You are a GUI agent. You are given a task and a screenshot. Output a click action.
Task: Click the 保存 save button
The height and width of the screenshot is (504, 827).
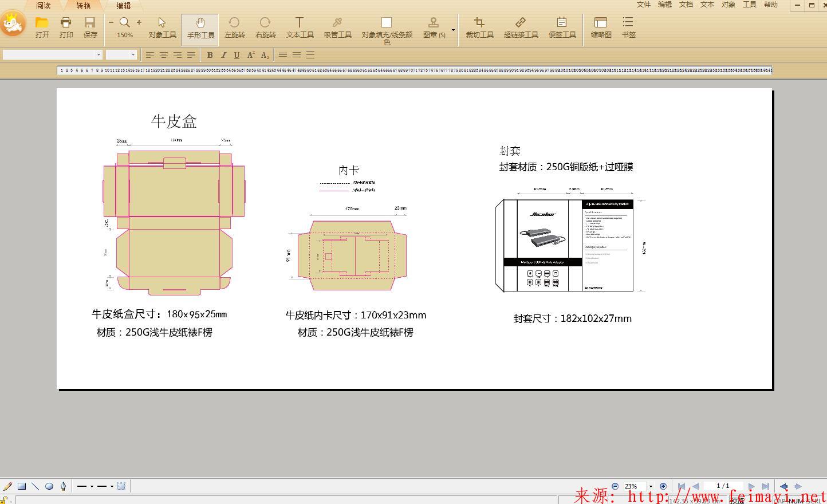pyautogui.click(x=90, y=27)
